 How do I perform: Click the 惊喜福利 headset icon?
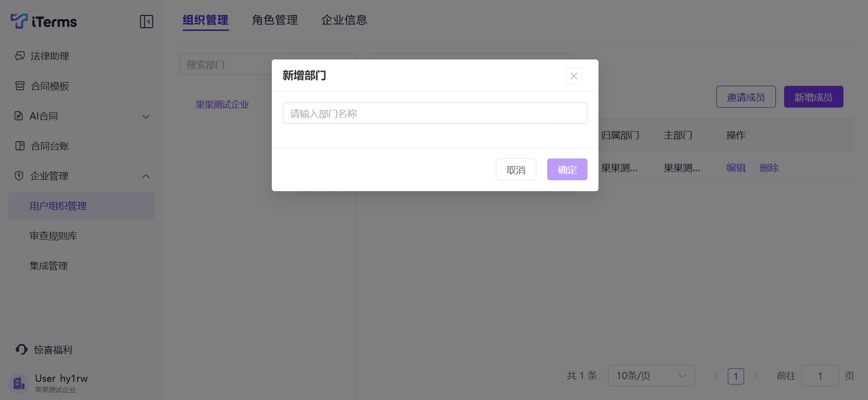pos(21,349)
